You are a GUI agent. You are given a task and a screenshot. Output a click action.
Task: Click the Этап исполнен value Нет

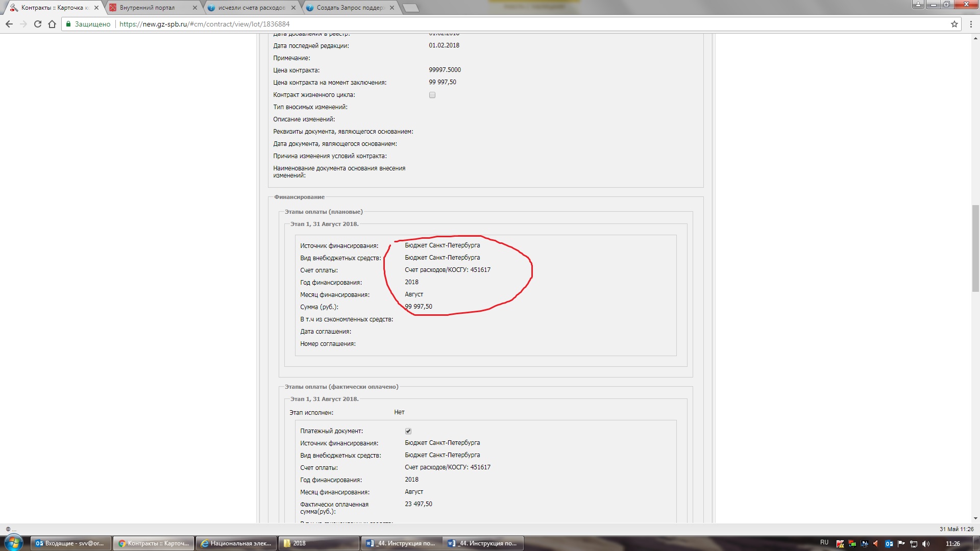point(399,412)
